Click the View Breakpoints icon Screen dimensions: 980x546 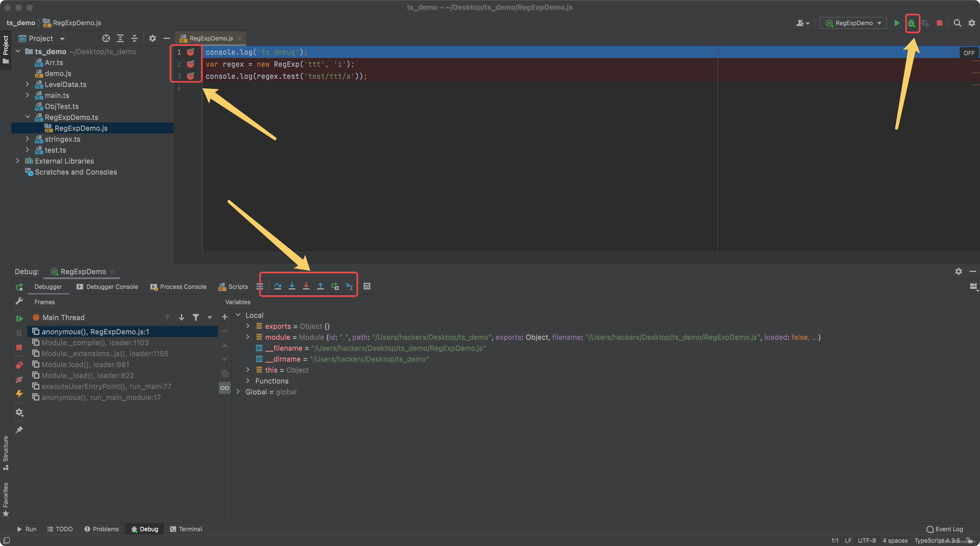tap(19, 365)
